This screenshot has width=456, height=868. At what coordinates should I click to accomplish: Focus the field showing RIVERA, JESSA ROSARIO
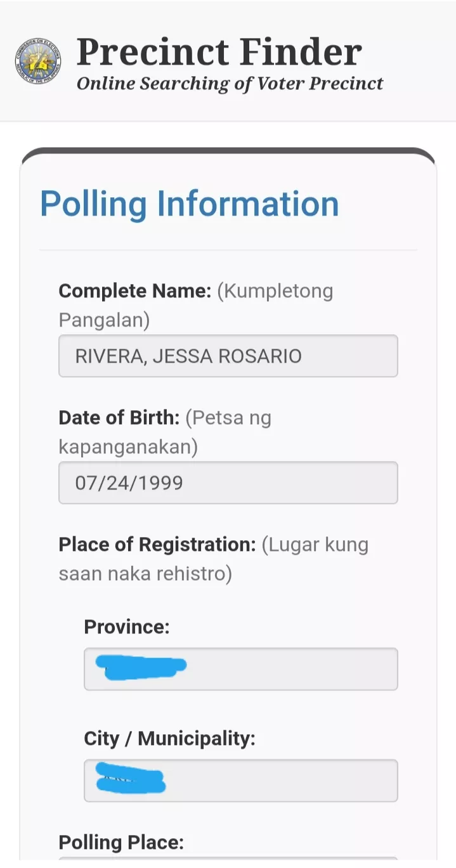[x=228, y=356]
